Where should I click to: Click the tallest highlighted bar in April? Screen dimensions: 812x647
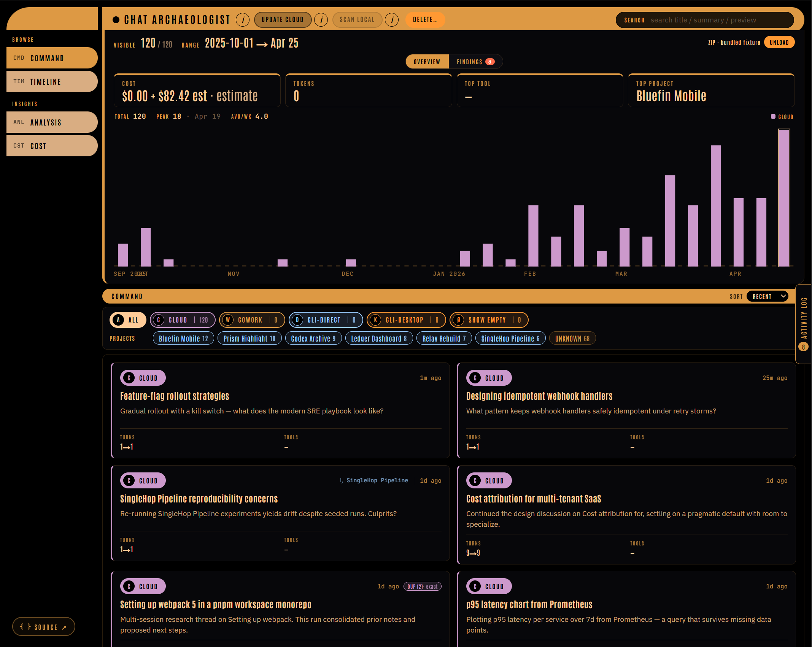784,197
